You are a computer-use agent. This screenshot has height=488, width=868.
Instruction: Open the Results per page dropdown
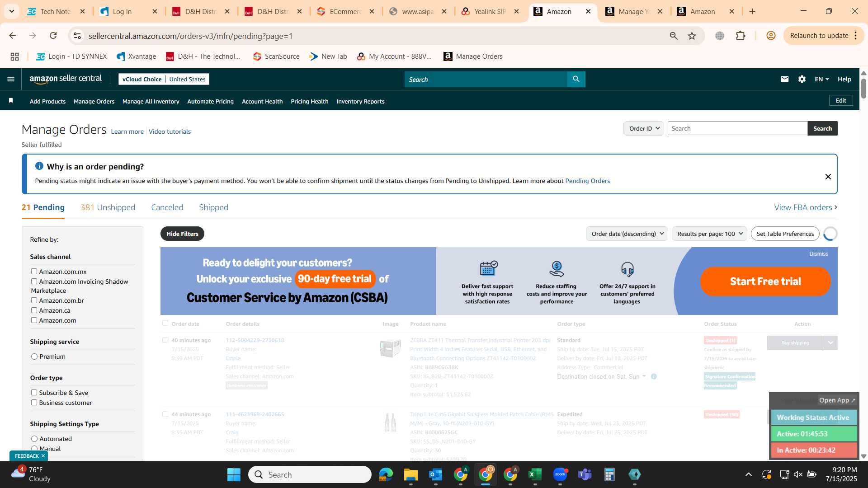coord(709,234)
